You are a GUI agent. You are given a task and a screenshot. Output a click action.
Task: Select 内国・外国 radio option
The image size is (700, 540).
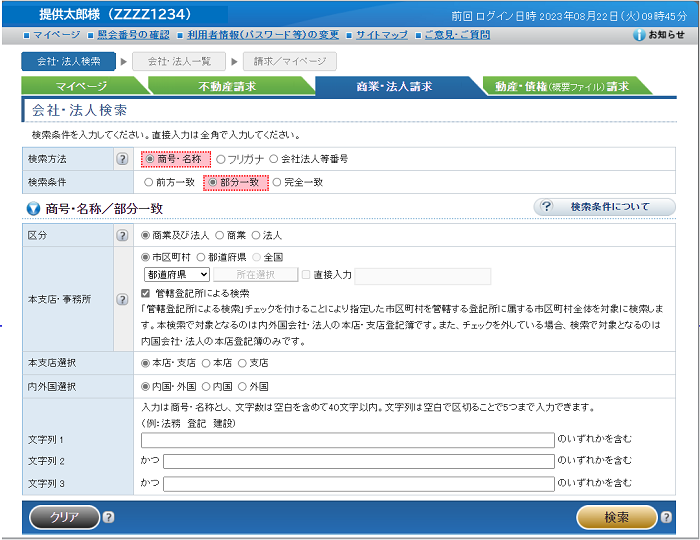145,386
